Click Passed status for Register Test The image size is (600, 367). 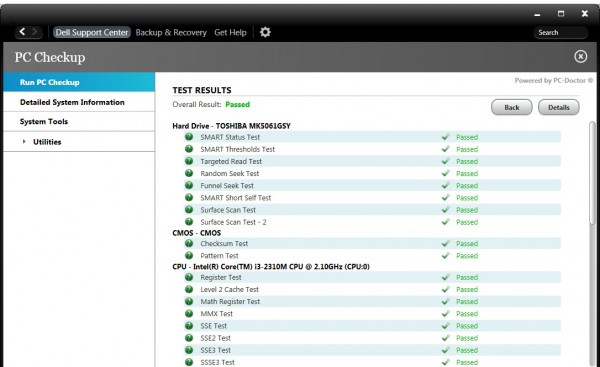pos(467,277)
